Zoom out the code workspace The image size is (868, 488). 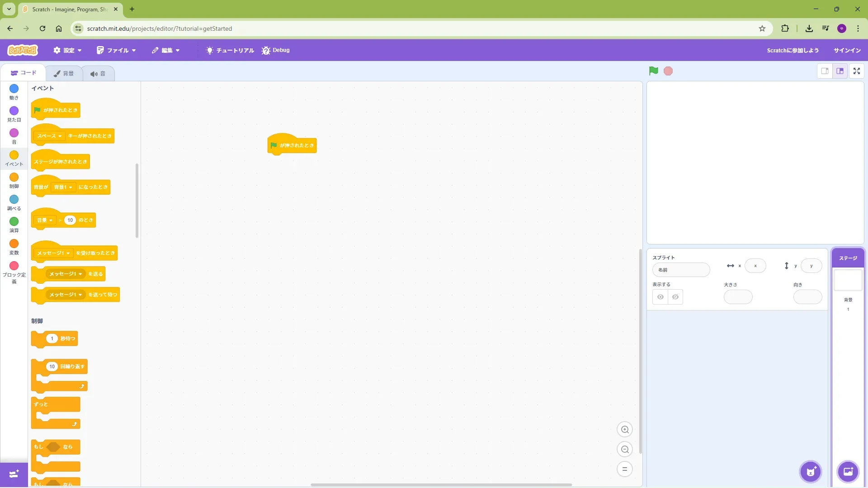coord(625,450)
